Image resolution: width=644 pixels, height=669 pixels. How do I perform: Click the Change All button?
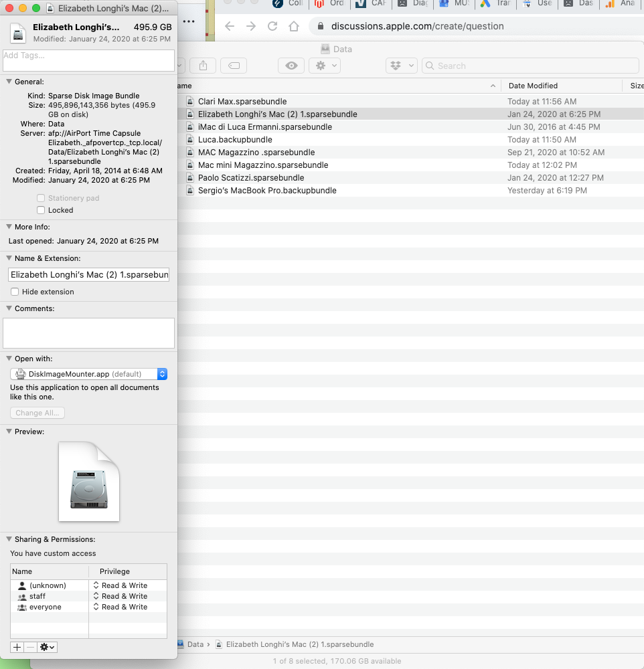(x=37, y=413)
